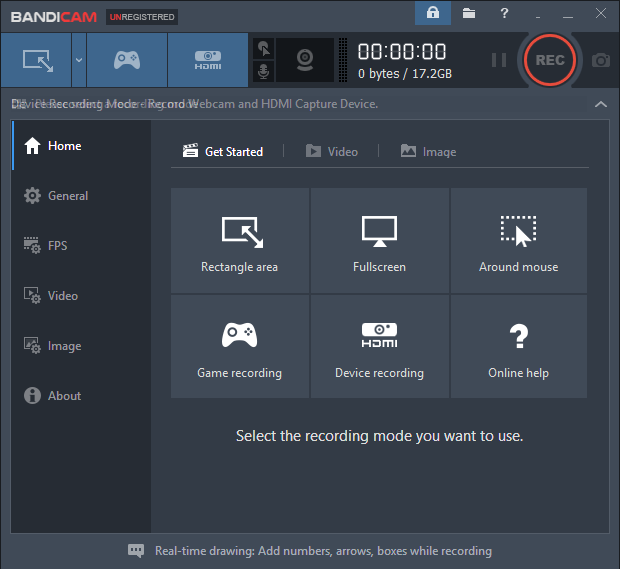Switch to HDMI device recording mode in toolbar
This screenshot has height=569, width=620.
208,60
